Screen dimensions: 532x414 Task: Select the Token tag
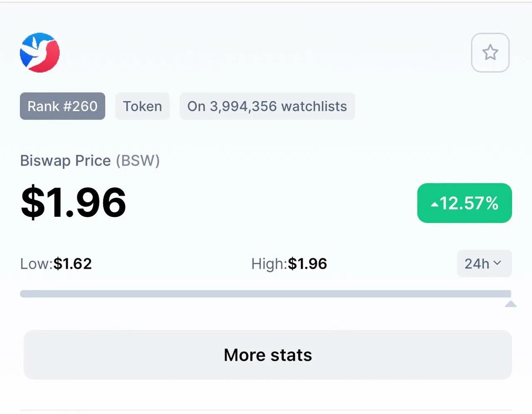pos(142,106)
